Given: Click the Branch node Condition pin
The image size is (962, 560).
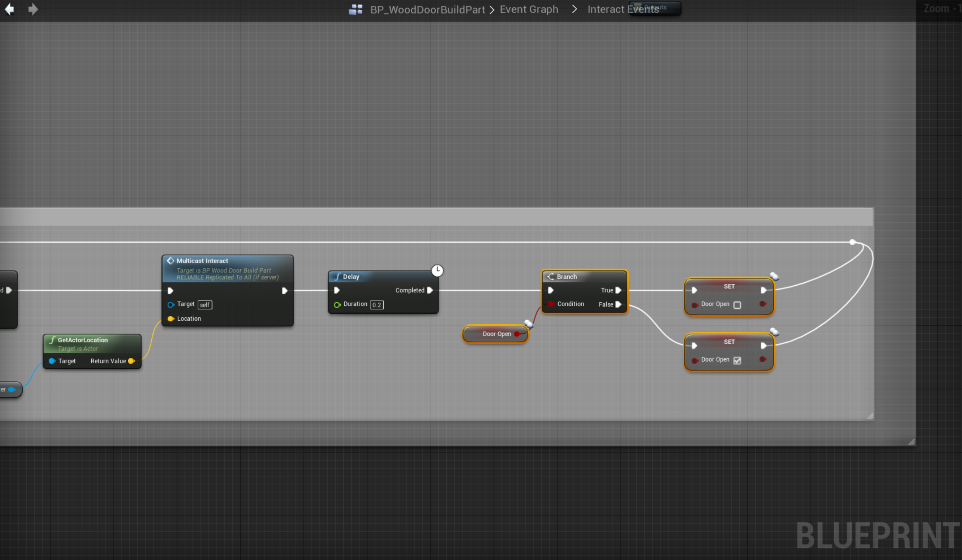Looking at the screenshot, I should [551, 304].
